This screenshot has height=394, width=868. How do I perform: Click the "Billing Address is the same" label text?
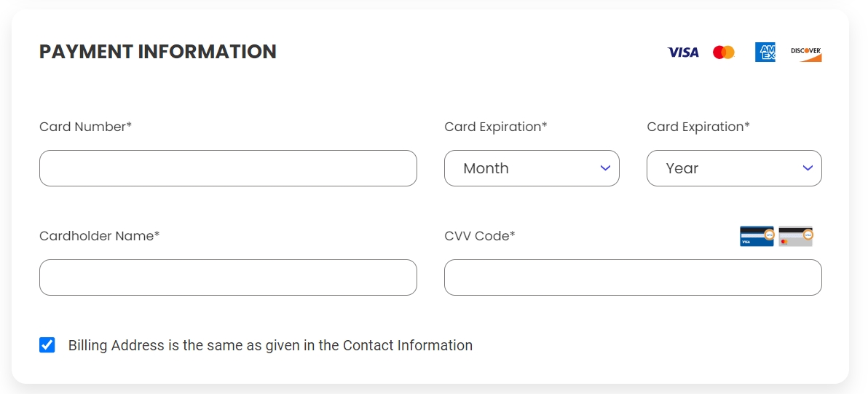coord(270,345)
